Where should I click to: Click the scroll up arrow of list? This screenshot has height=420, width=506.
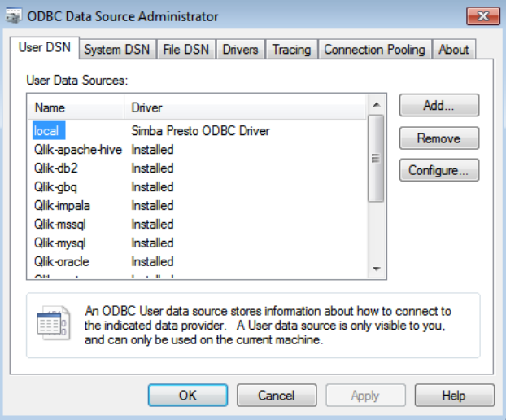point(377,105)
